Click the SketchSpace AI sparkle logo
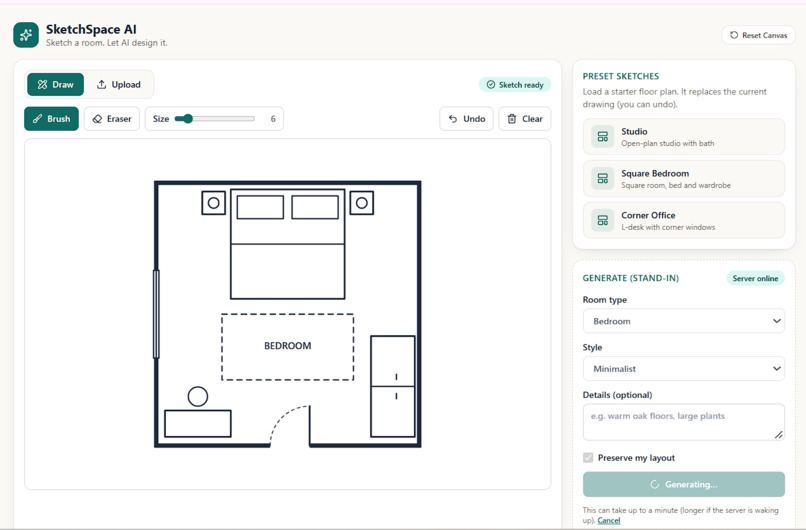806x530 pixels. (x=26, y=35)
